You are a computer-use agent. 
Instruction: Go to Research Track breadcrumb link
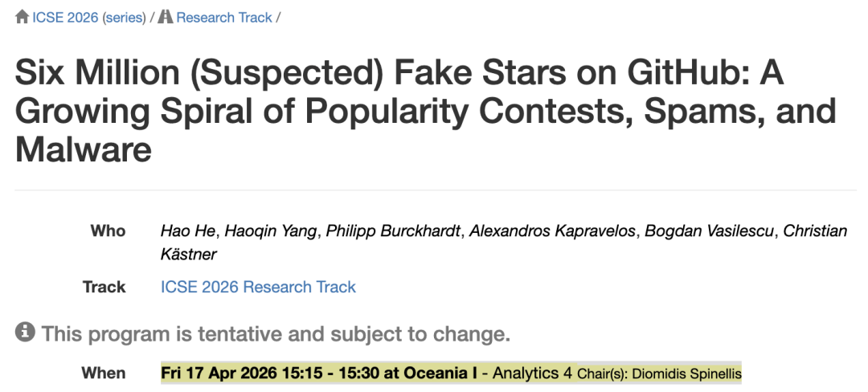click(224, 18)
